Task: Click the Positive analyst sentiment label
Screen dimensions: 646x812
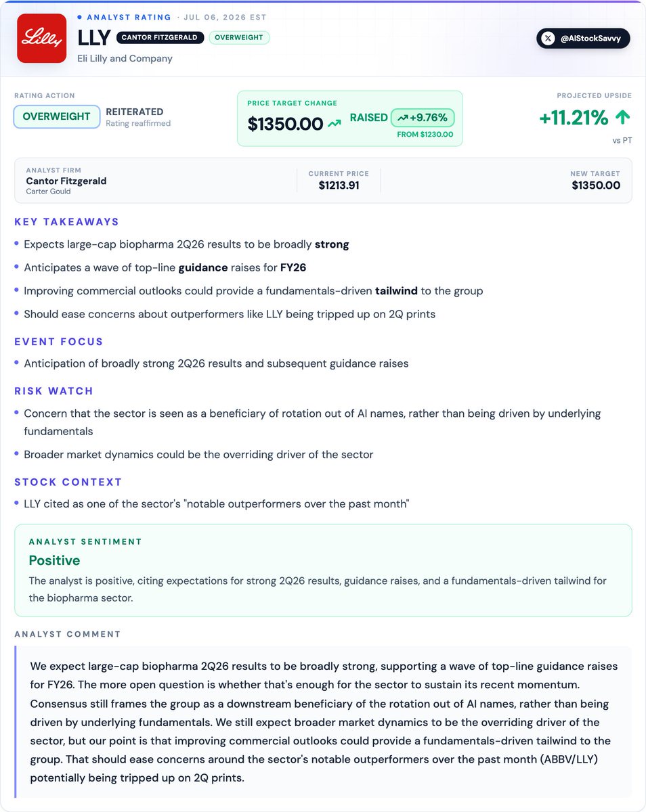Action: pyautogui.click(x=54, y=560)
